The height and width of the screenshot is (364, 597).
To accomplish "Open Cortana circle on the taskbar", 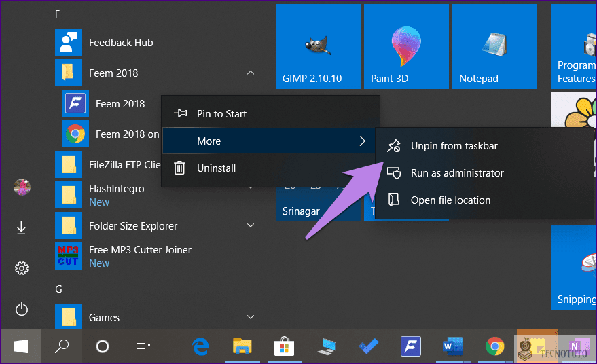I will [103, 346].
